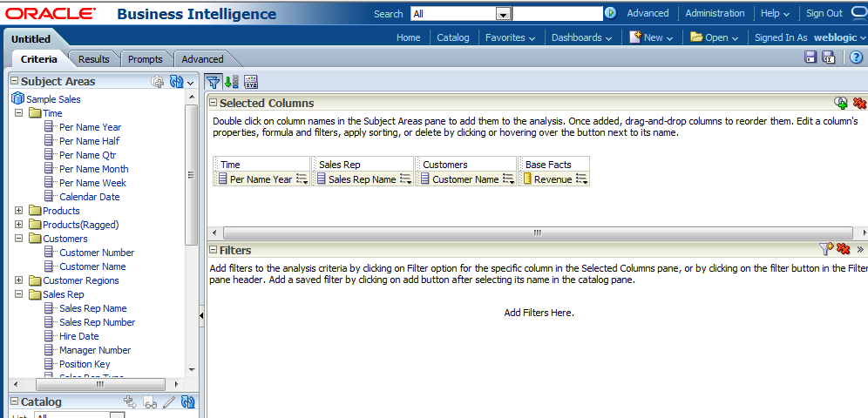This screenshot has width=868, height=418.
Task: Expand the Products(Ragged) folder
Action: coord(19,225)
